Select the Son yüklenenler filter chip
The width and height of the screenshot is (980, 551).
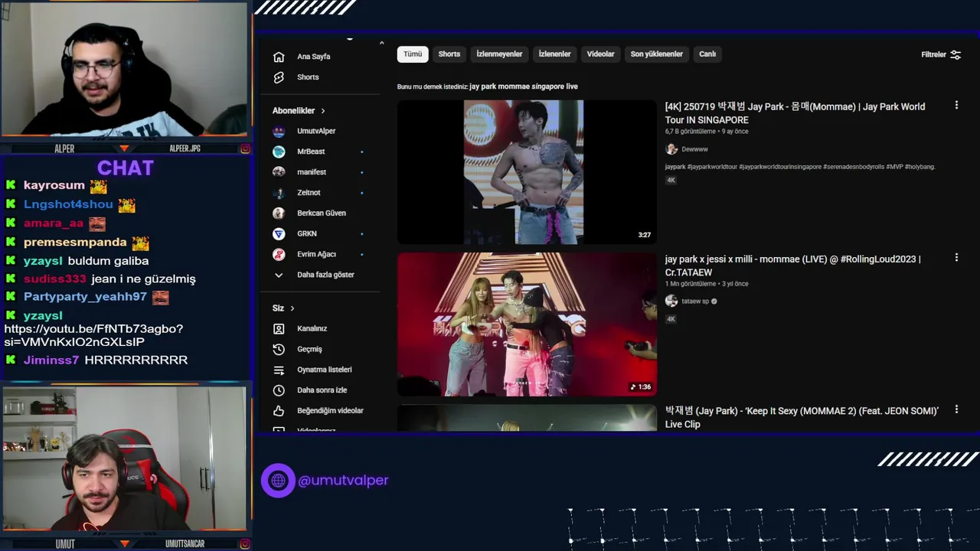(x=656, y=54)
